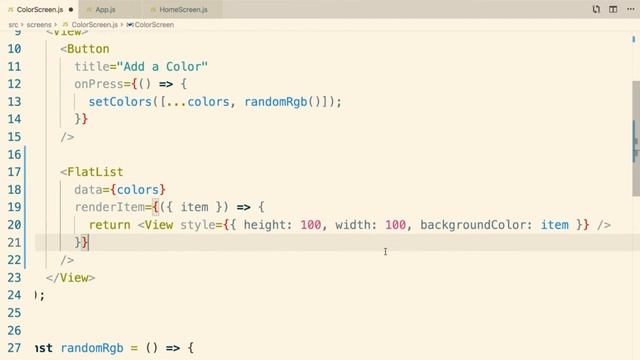The width and height of the screenshot is (640, 360).
Task: Open the src breadcrumb
Action: pos(13,25)
